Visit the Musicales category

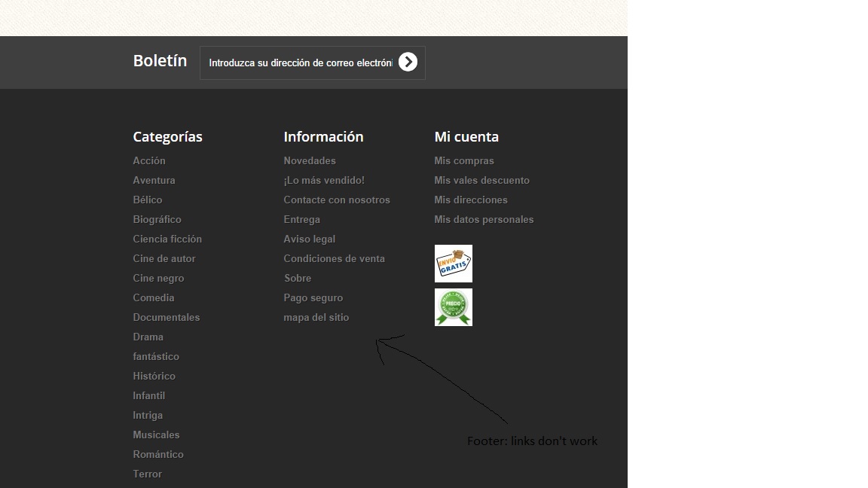(156, 435)
